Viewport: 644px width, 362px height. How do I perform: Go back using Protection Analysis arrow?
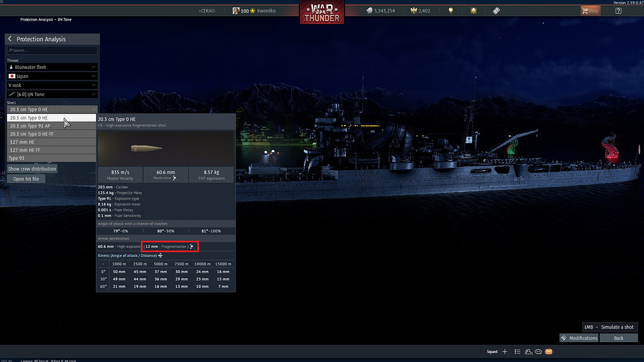[x=10, y=39]
